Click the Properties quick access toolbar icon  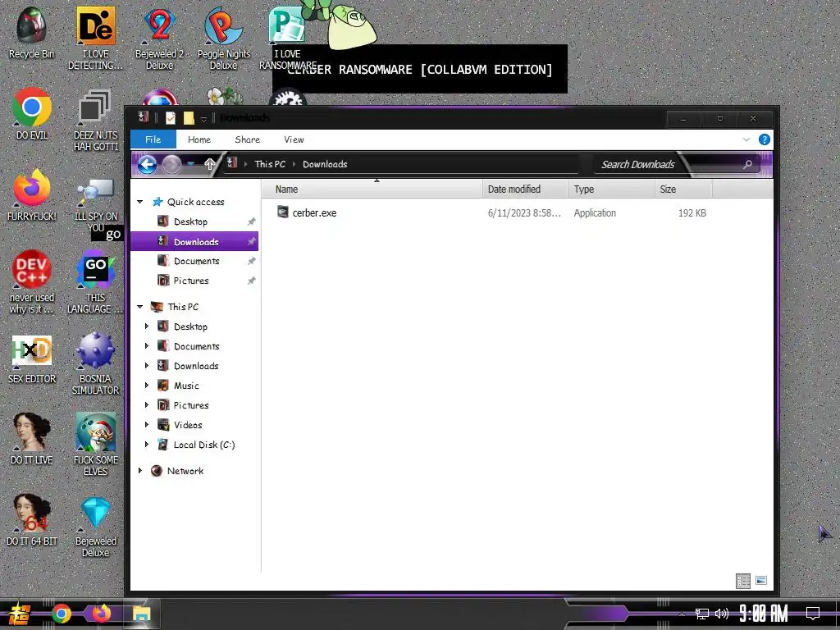(x=171, y=118)
